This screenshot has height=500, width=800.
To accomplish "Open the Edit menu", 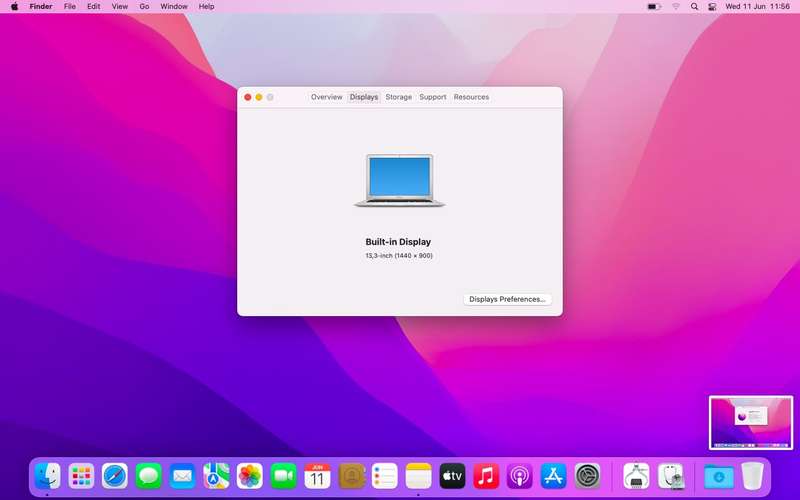I will [93, 7].
